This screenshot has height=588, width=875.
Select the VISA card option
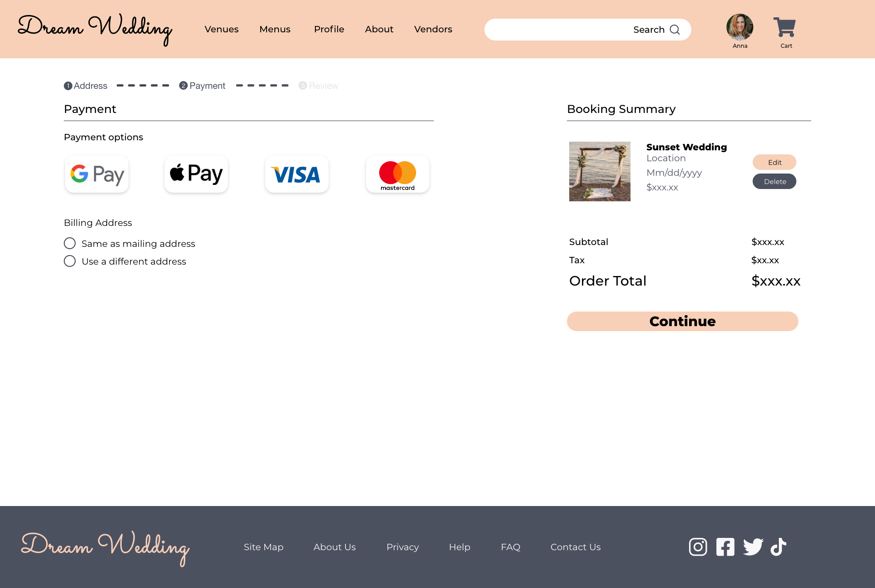point(297,174)
